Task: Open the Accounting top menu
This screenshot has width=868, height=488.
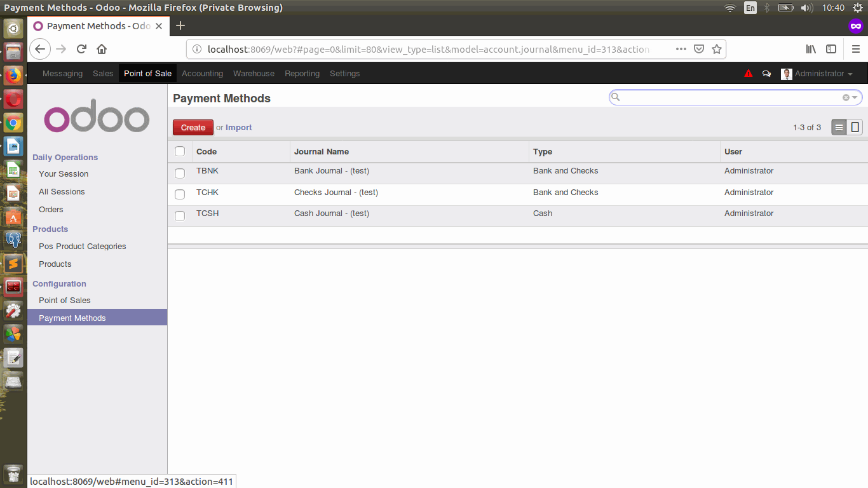Action: click(x=202, y=74)
